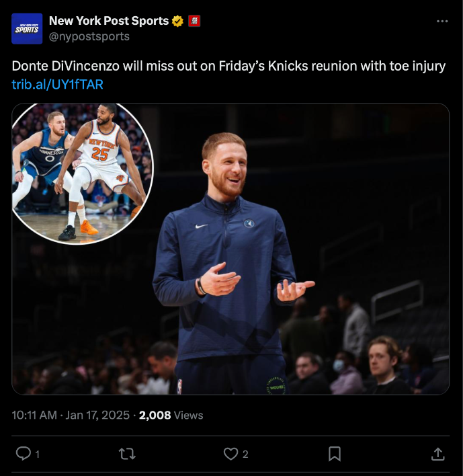Click the Jan 17, 2025 date
The width and height of the screenshot is (463, 476).
click(97, 415)
